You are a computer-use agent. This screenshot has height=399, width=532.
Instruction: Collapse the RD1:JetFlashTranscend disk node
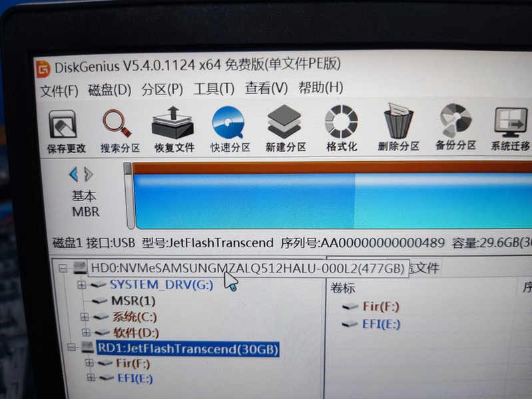71,348
